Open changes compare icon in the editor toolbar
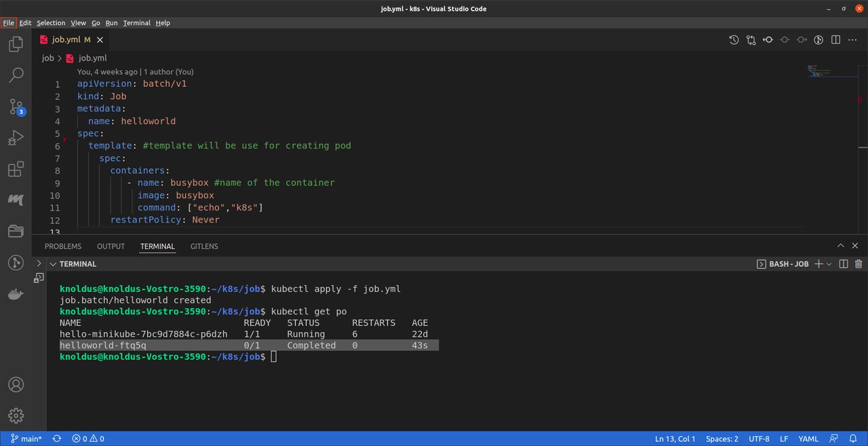 (x=751, y=40)
